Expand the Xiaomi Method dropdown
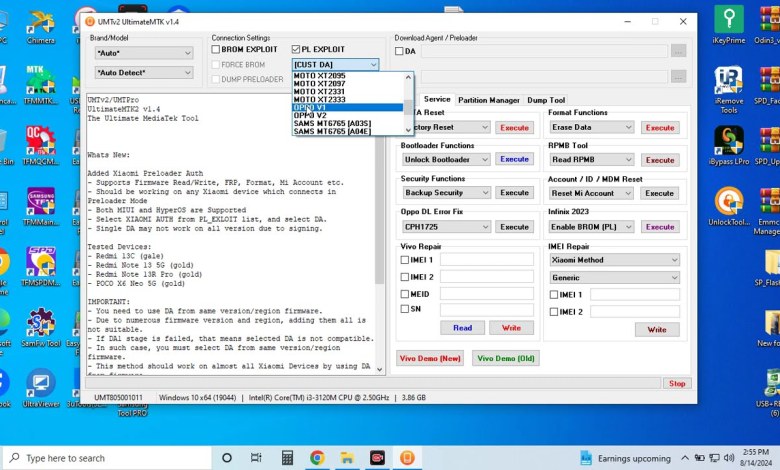This screenshot has width=780, height=470. [614, 260]
